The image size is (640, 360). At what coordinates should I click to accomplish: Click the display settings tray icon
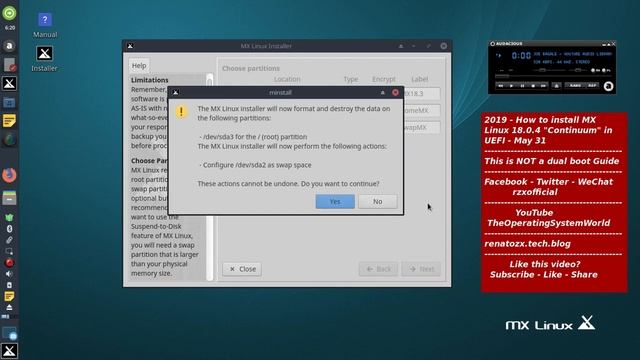point(9,251)
